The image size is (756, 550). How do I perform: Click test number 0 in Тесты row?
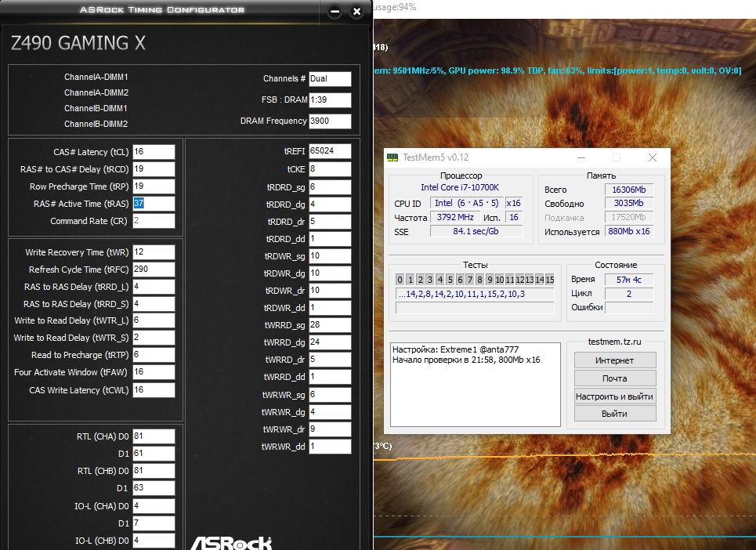click(400, 280)
